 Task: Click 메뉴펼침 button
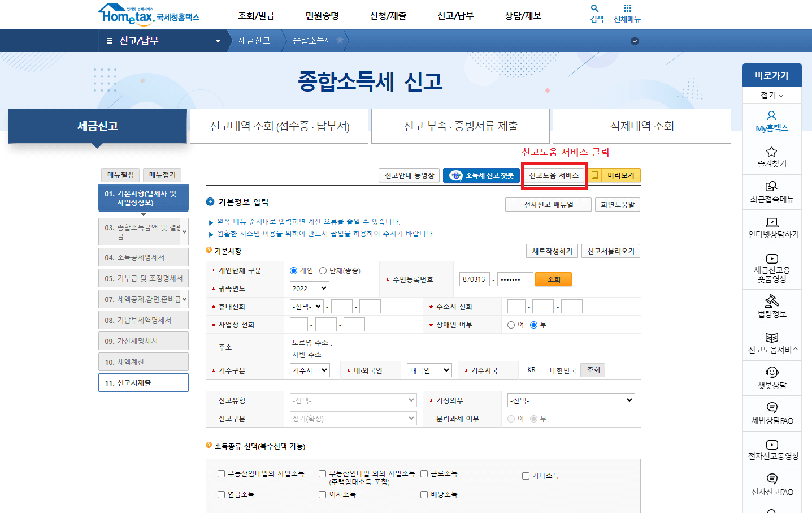(x=120, y=175)
